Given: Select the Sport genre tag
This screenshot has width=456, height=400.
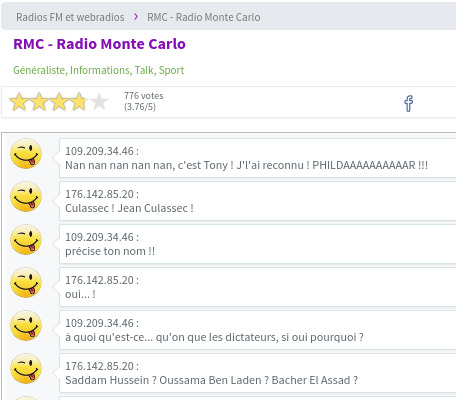Looking at the screenshot, I should click(x=171, y=70).
